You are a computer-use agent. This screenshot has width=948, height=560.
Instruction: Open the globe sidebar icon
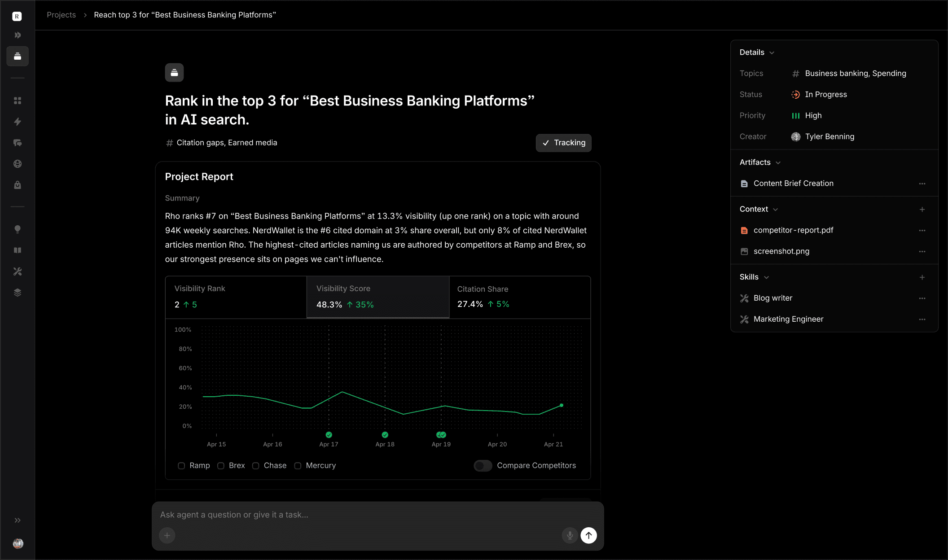pyautogui.click(x=18, y=164)
